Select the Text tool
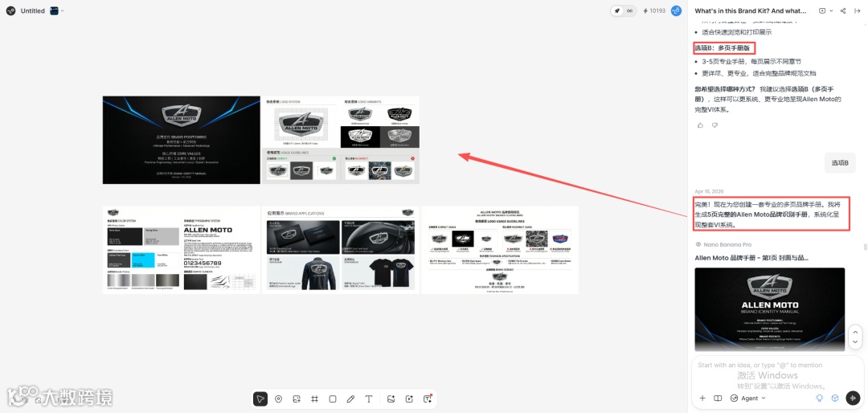The height and width of the screenshot is (413, 868). (x=369, y=399)
